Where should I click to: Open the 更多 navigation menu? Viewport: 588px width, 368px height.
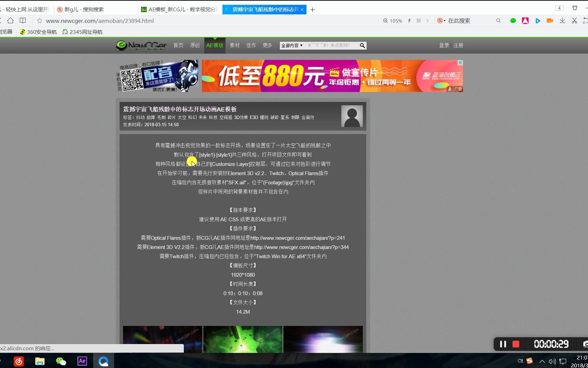click(x=268, y=45)
